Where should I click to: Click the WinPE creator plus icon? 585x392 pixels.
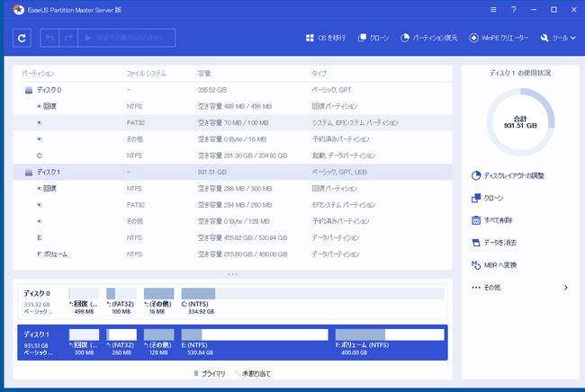click(473, 38)
